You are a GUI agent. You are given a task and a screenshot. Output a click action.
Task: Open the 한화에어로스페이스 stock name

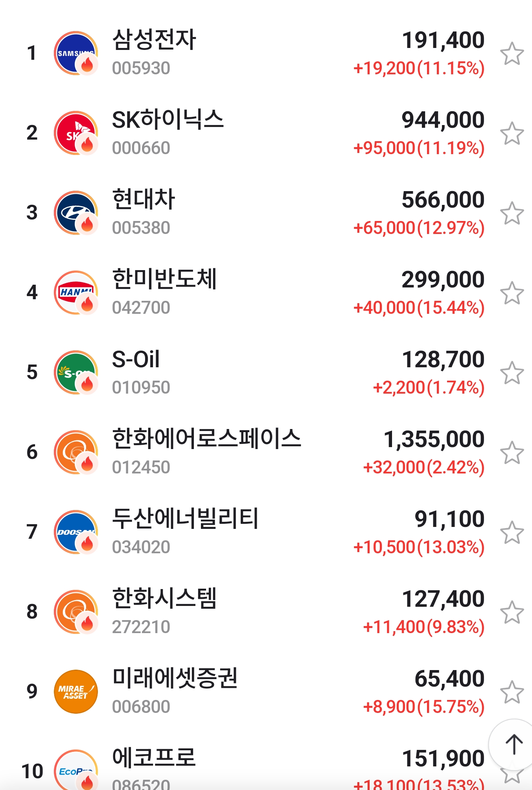tap(206, 438)
